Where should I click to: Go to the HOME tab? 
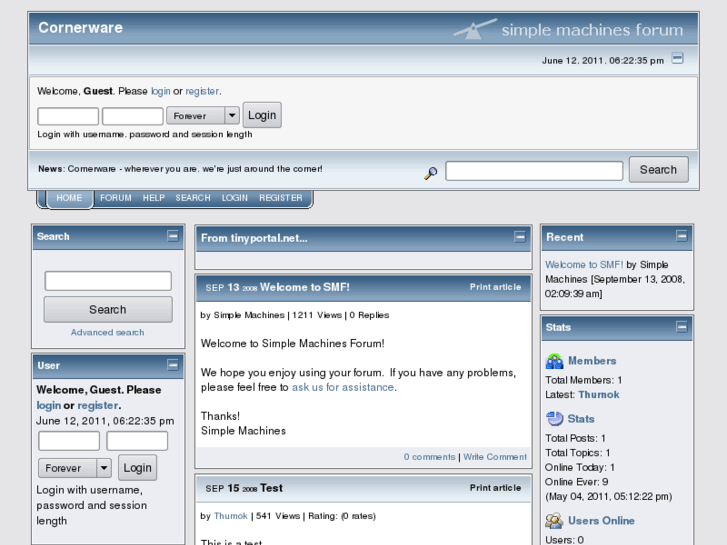[x=69, y=198]
